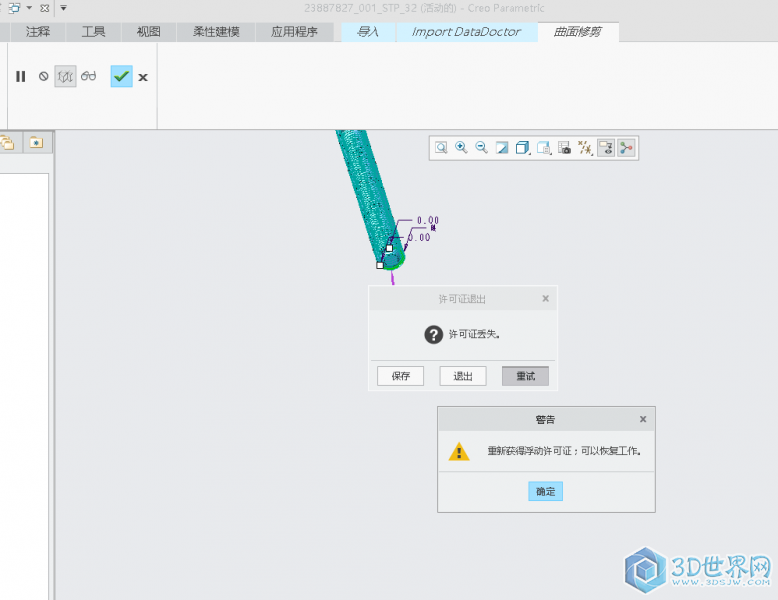This screenshot has height=600, width=778.
Task: Open the 工具 ribbon tab
Action: (x=93, y=32)
